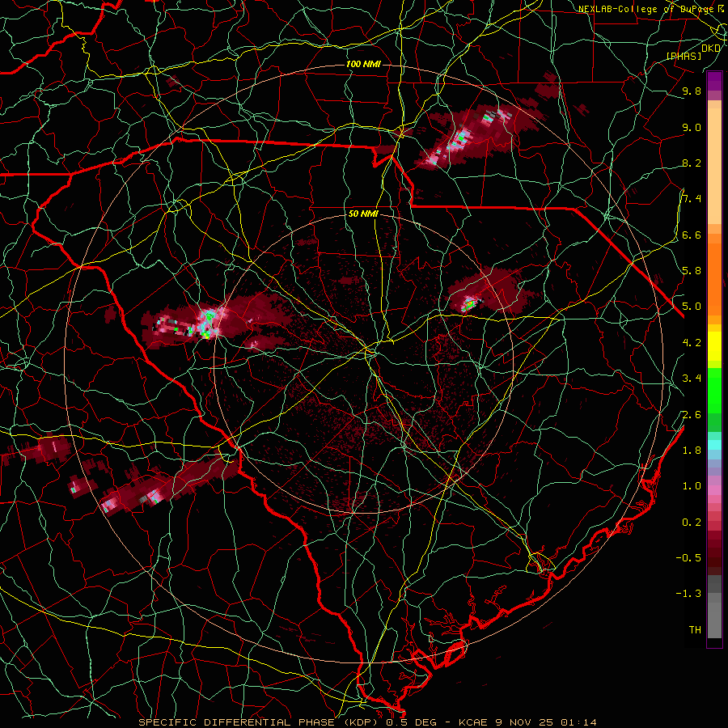
Task: Click the cyan legend swatch beside 1.8
Action: coord(714,445)
